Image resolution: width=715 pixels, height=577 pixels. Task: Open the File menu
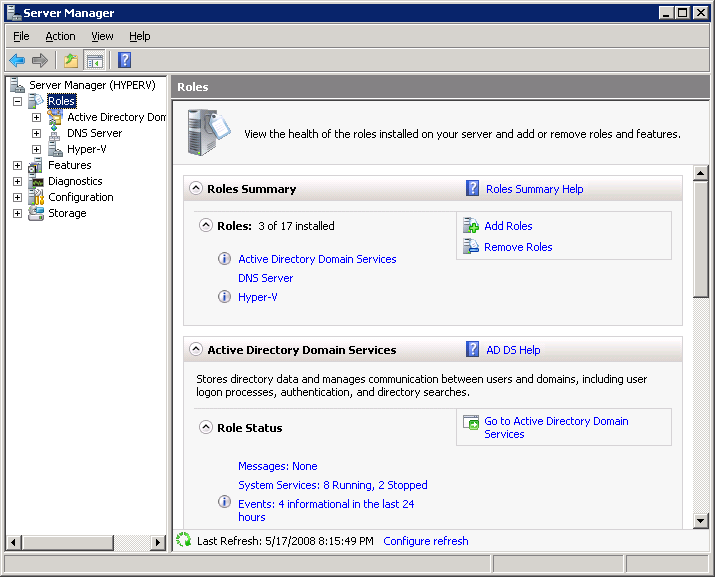tap(21, 36)
